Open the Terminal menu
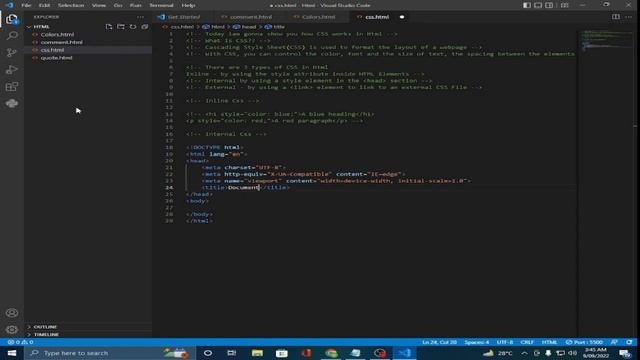The image size is (640, 360). pos(161,5)
